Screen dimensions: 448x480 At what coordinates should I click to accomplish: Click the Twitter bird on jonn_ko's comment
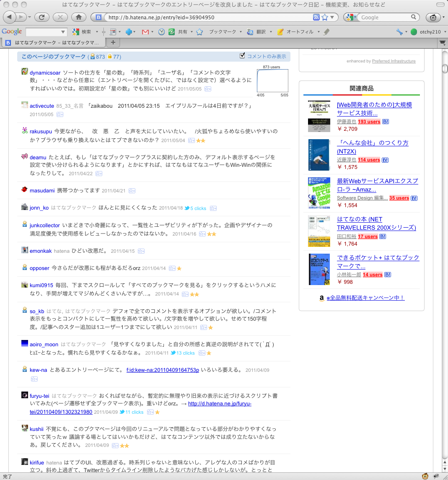point(186,208)
